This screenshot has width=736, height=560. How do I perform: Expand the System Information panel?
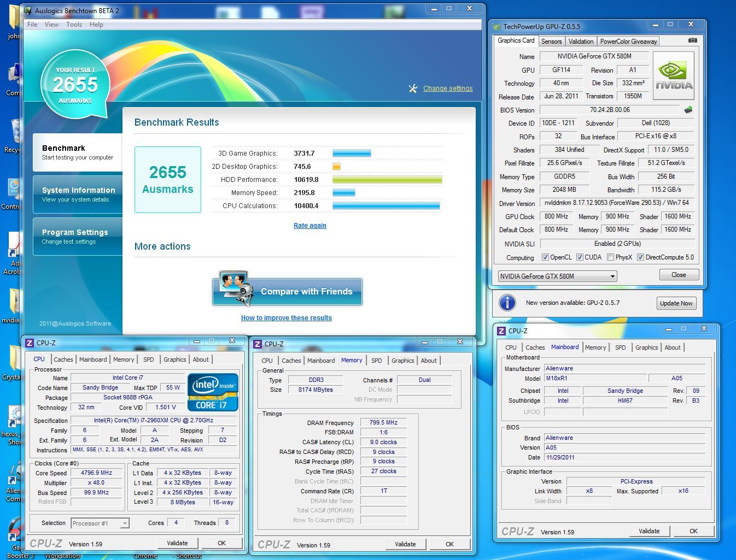click(x=78, y=194)
